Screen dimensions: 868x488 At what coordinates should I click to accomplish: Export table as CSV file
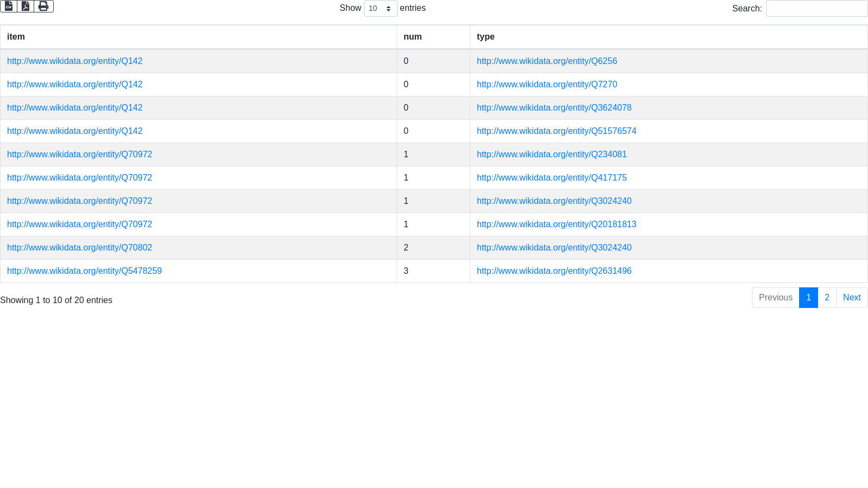coord(9,6)
